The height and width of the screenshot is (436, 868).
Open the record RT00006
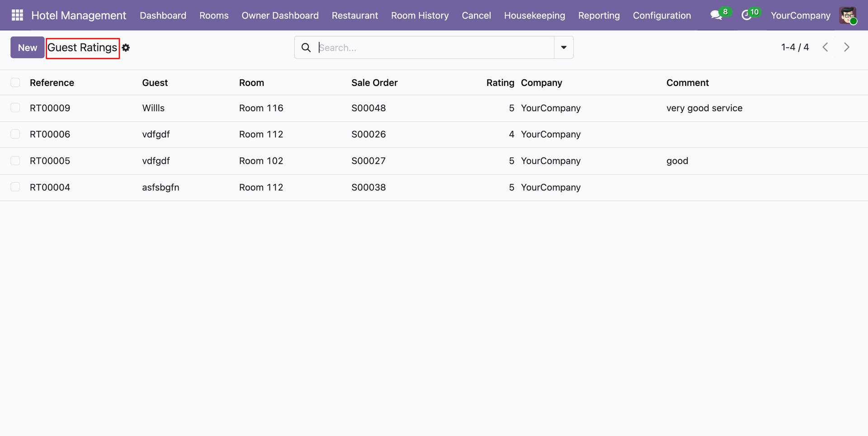pyautogui.click(x=50, y=134)
